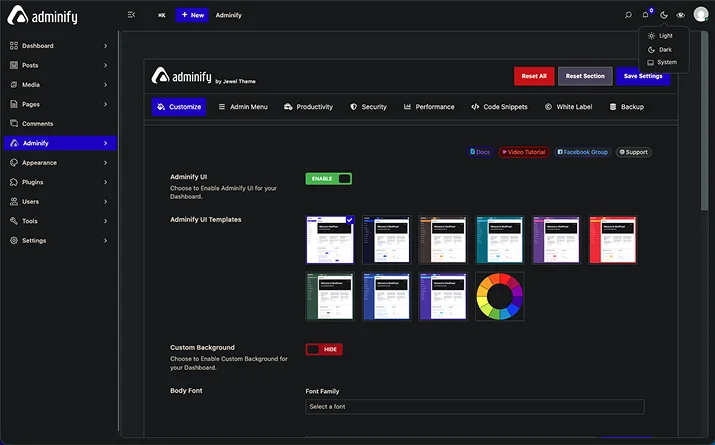
Task: Open the Facebook Group link
Action: click(583, 152)
